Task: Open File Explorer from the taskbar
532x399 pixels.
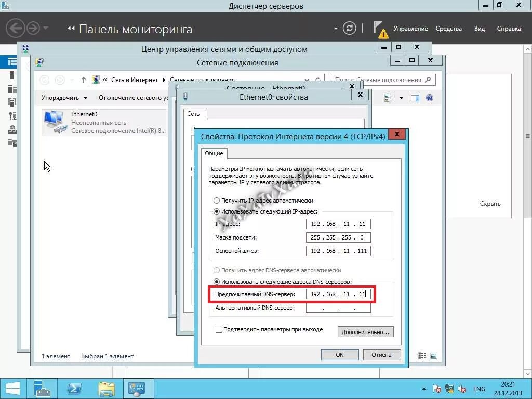Action: coord(106,389)
